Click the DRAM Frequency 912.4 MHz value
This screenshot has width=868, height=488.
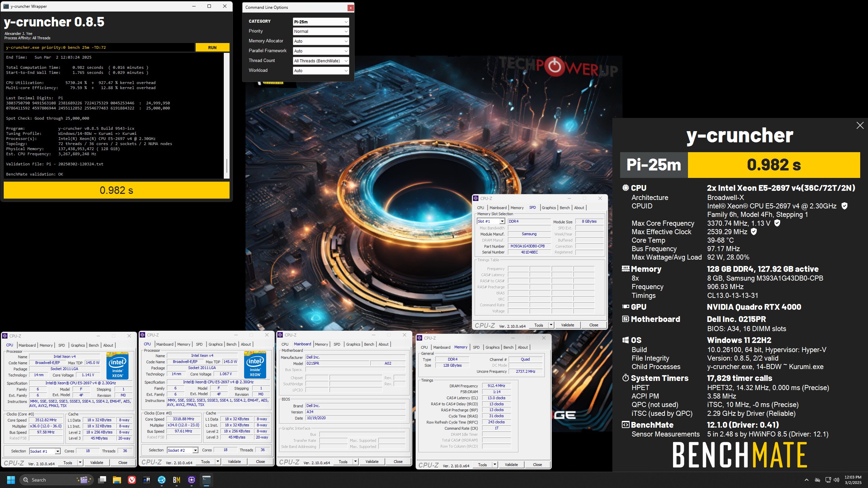(x=496, y=386)
